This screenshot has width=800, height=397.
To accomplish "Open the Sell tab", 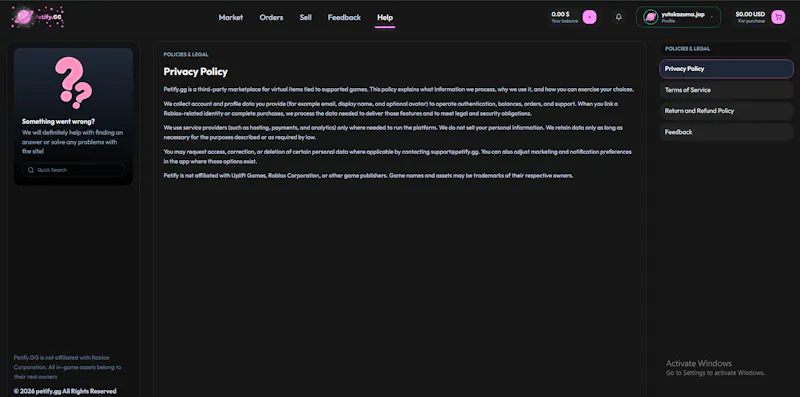I will (x=306, y=17).
